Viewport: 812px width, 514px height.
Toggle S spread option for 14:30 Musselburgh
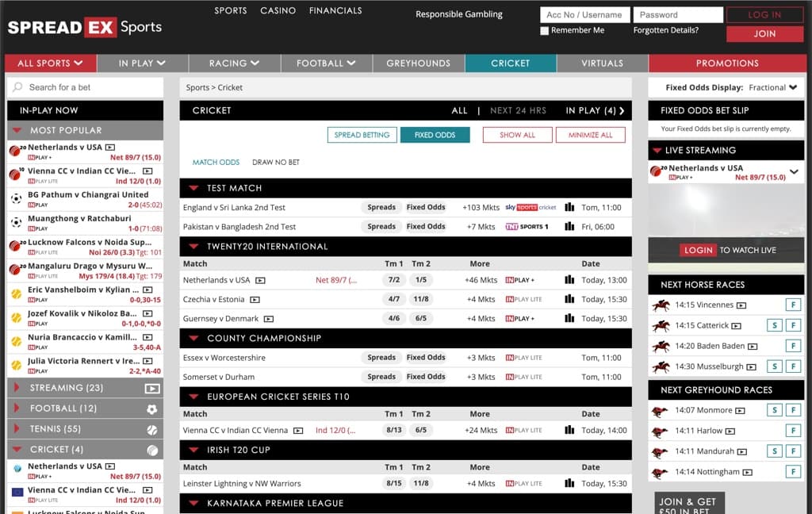(x=774, y=366)
